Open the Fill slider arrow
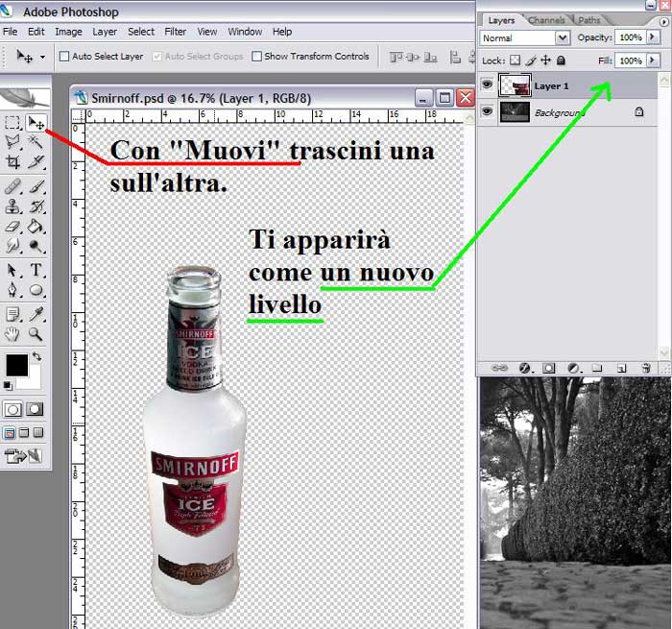The image size is (672, 629). pos(653,60)
